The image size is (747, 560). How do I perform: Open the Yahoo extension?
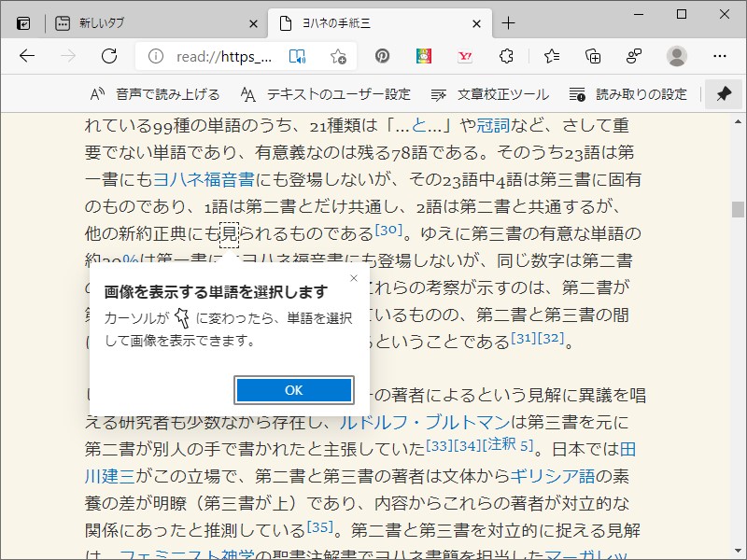click(x=464, y=56)
